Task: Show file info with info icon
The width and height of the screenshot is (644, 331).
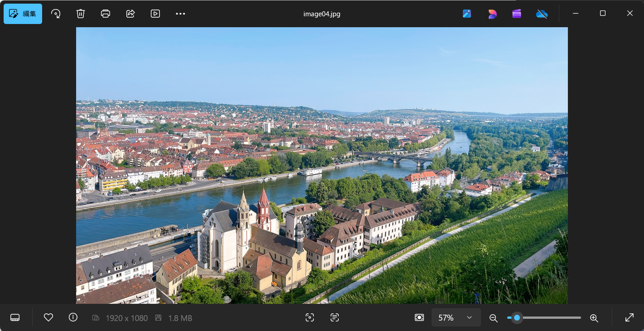Action: click(73, 318)
